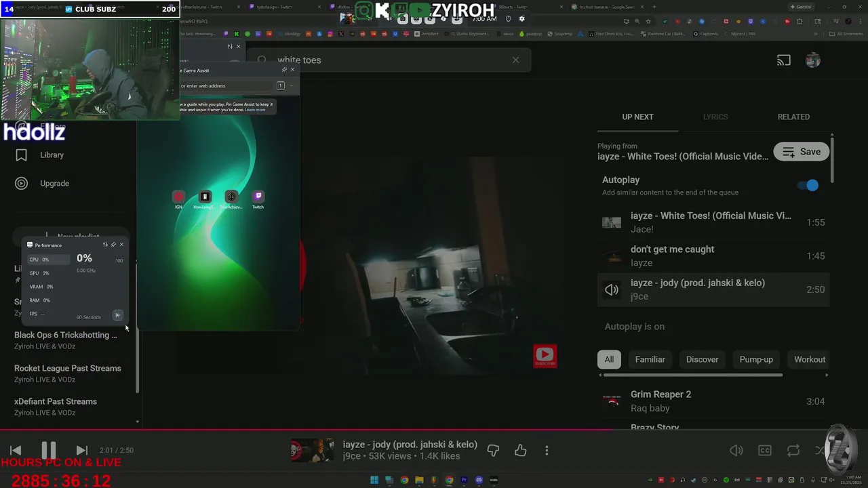868x488 pixels.
Task: Pin the Game Assist widget
Action: [284, 70]
